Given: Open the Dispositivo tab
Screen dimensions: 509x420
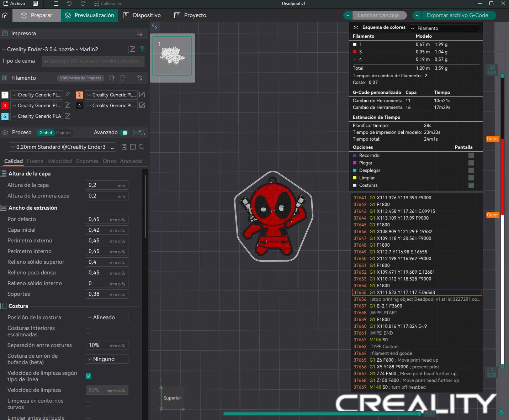Looking at the screenshot, I should [x=142, y=15].
